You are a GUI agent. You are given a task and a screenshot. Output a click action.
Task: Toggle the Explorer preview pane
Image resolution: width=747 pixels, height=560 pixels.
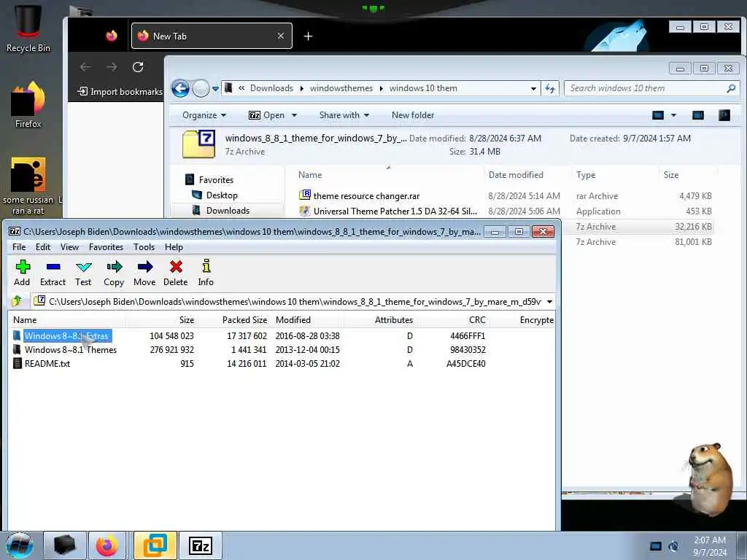[x=698, y=115]
